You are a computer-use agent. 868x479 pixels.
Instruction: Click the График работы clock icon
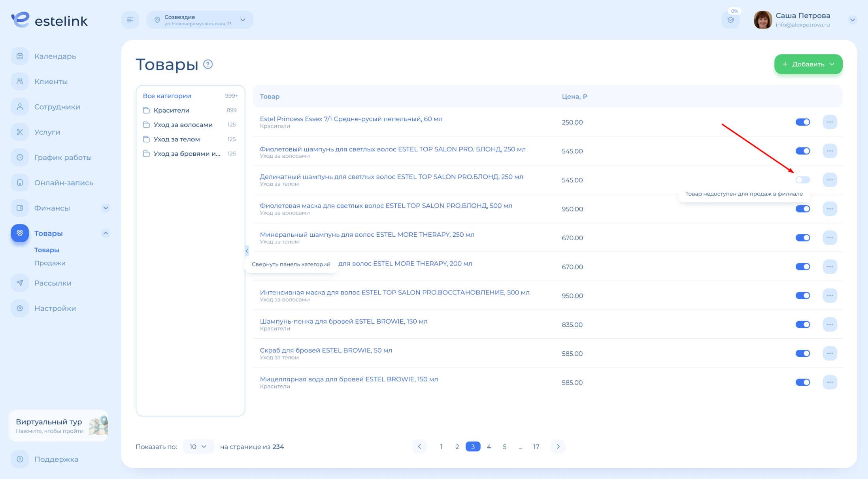click(x=20, y=157)
